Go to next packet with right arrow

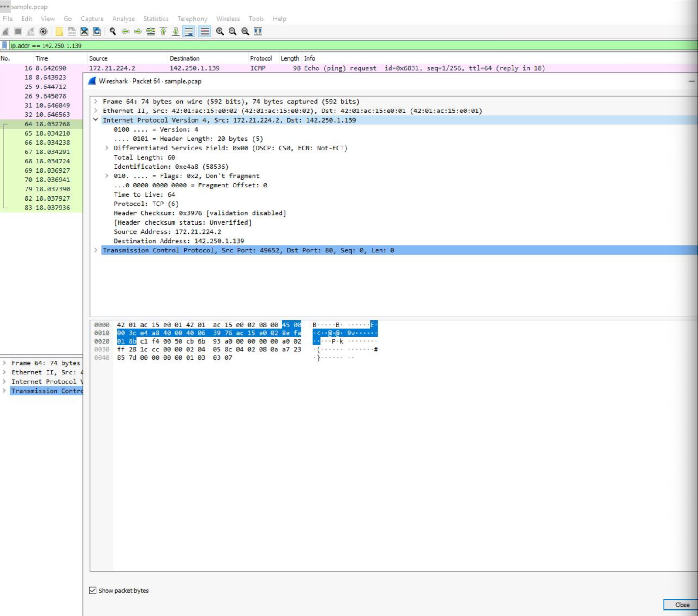(x=138, y=31)
